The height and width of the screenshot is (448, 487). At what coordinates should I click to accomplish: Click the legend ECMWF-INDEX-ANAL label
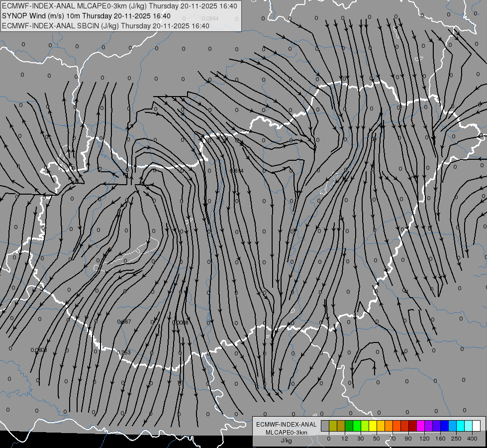[x=287, y=425]
